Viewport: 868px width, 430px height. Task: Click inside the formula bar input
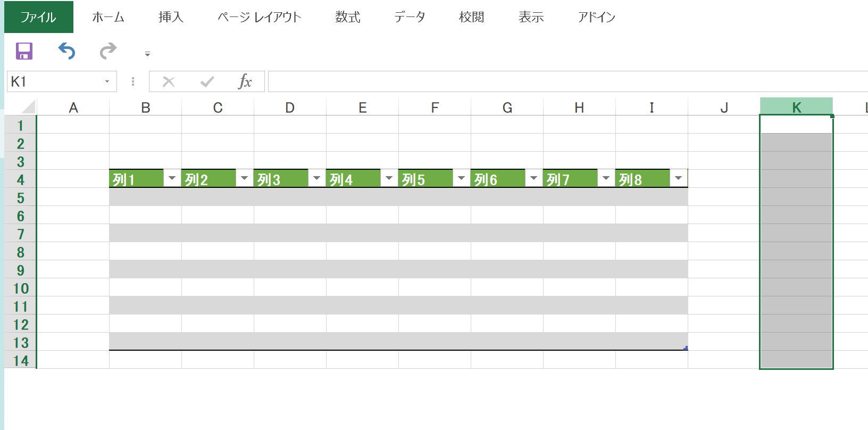pos(567,81)
